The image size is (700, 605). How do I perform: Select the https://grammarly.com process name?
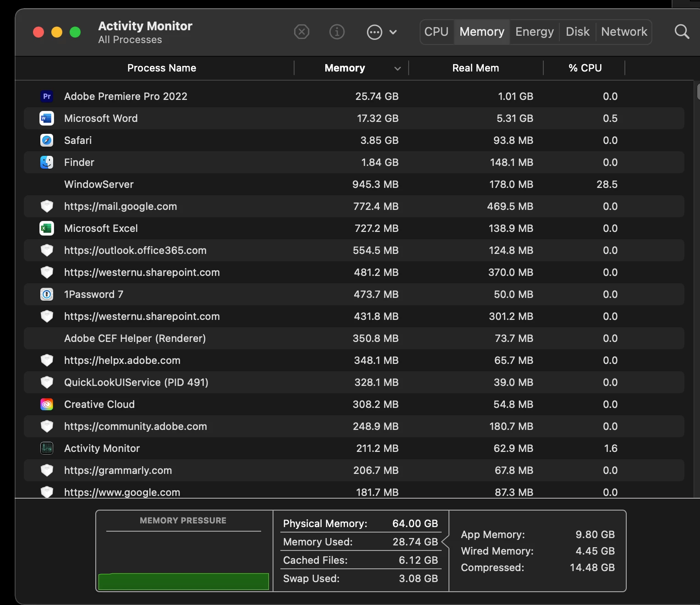pos(118,470)
